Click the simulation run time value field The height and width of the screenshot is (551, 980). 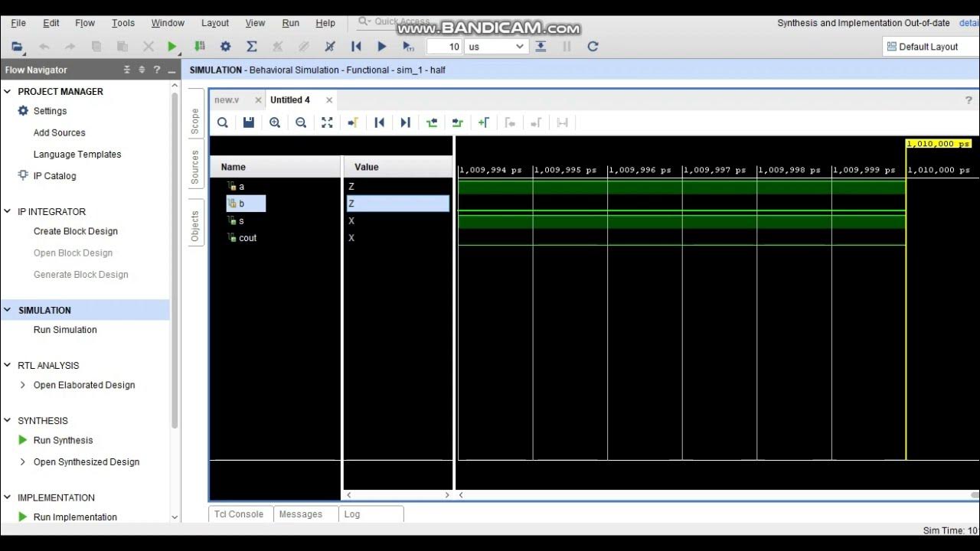444,47
